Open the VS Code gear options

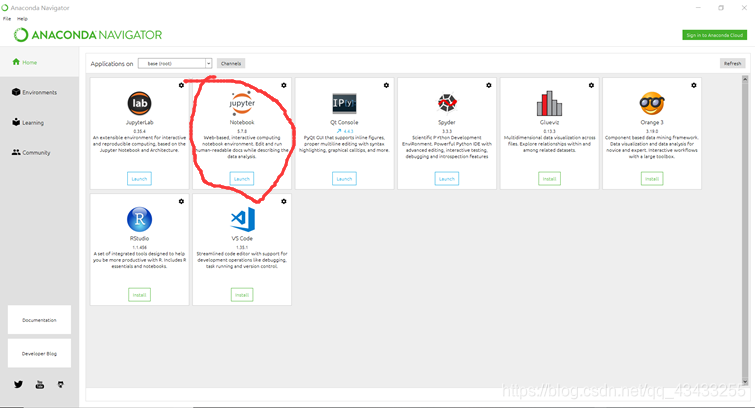284,201
